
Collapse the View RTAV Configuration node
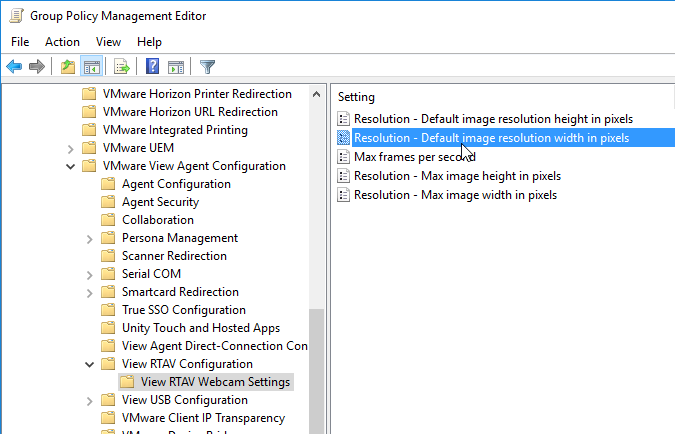90,365
